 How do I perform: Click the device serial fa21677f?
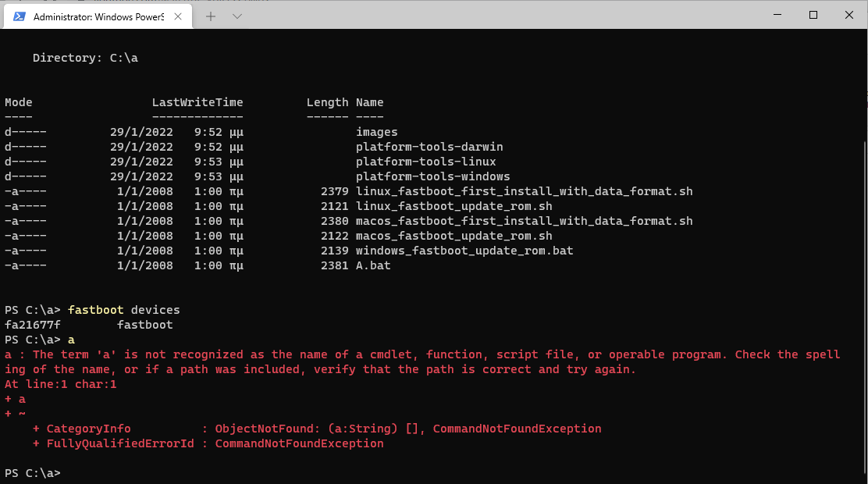coord(33,325)
